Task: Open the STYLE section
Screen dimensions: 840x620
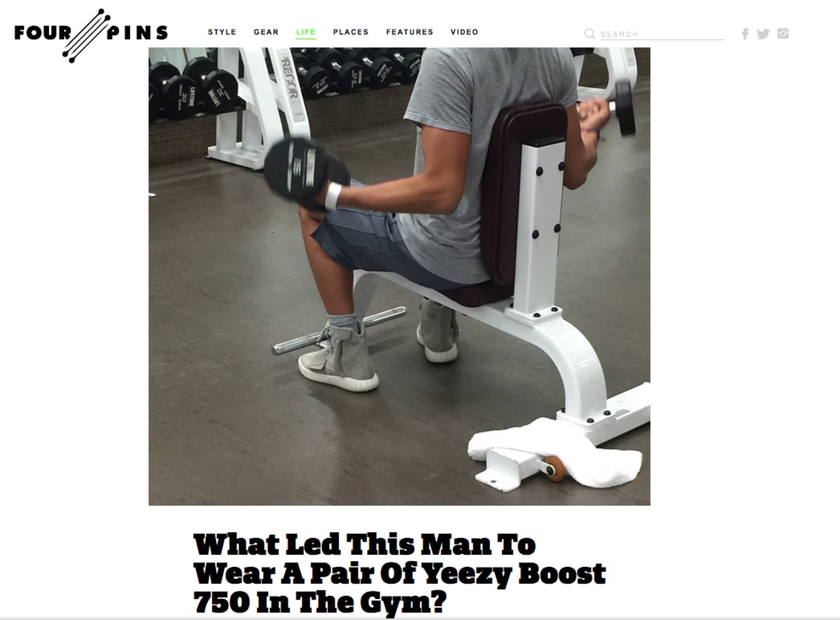Action: 222,32
